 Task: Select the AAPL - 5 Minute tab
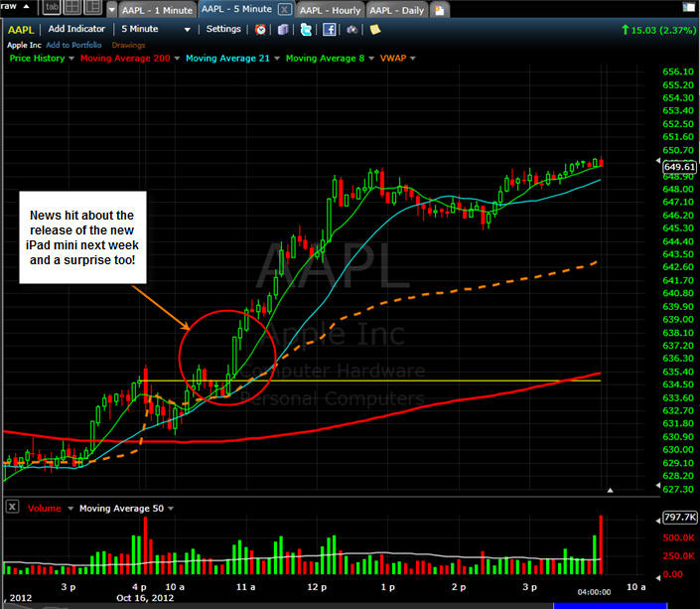[236, 9]
